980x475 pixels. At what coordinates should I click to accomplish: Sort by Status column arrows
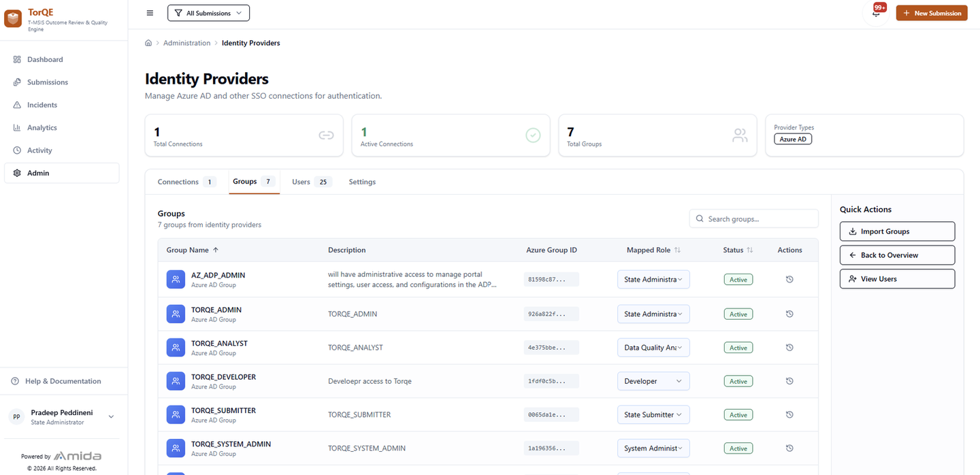750,250
